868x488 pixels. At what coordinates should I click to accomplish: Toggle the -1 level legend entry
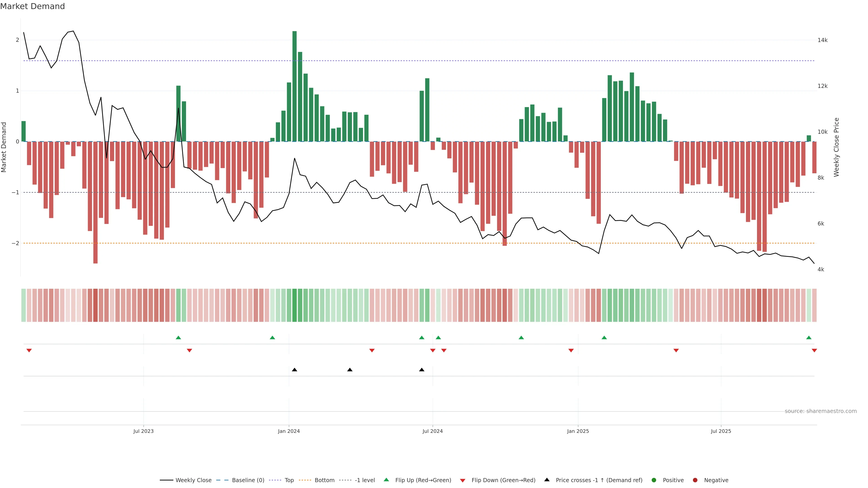(365, 480)
